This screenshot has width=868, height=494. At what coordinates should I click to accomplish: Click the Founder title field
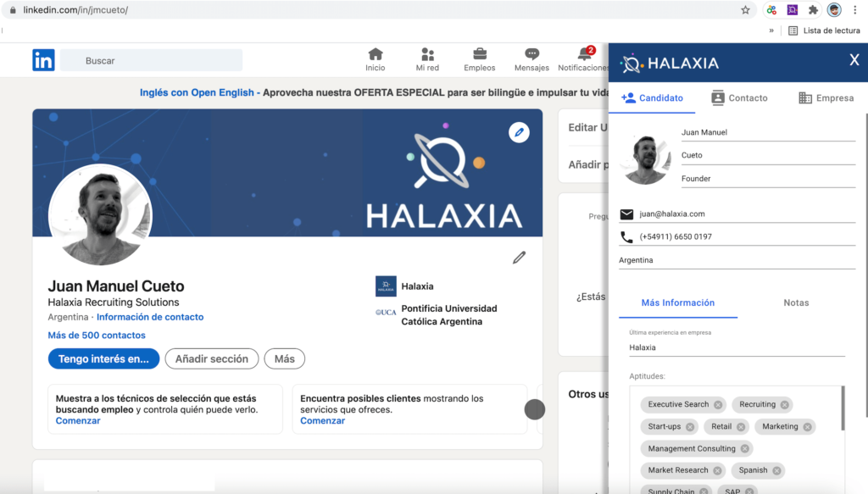(768, 179)
